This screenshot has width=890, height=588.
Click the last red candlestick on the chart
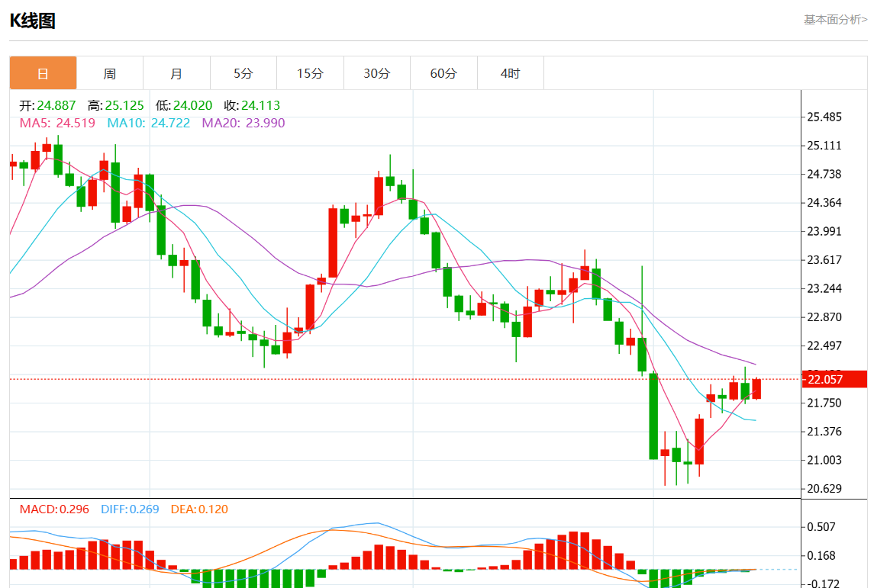coord(756,389)
